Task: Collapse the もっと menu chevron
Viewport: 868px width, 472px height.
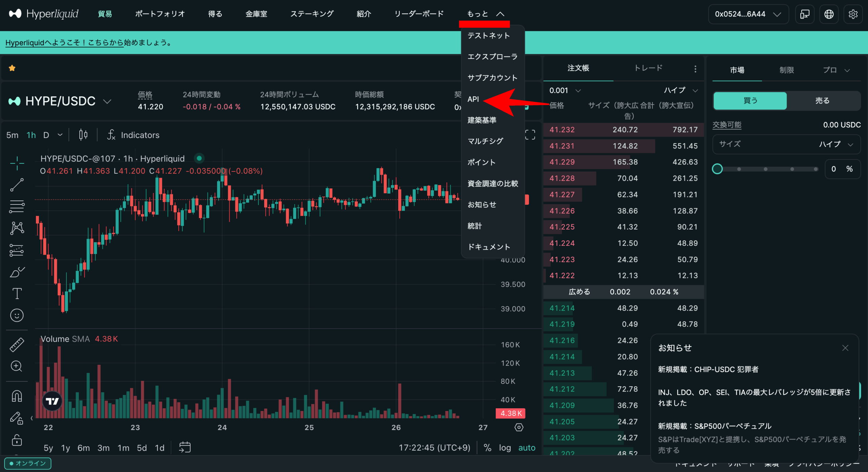Action: pos(500,14)
